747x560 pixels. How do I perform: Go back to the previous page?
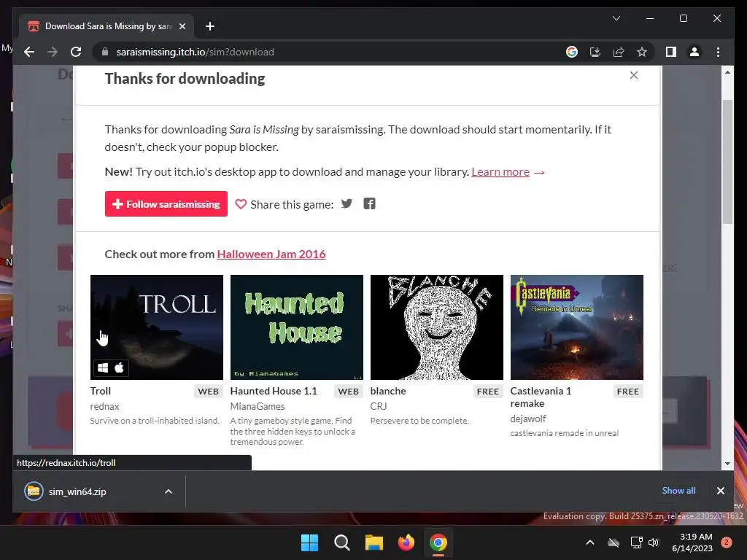pos(29,52)
